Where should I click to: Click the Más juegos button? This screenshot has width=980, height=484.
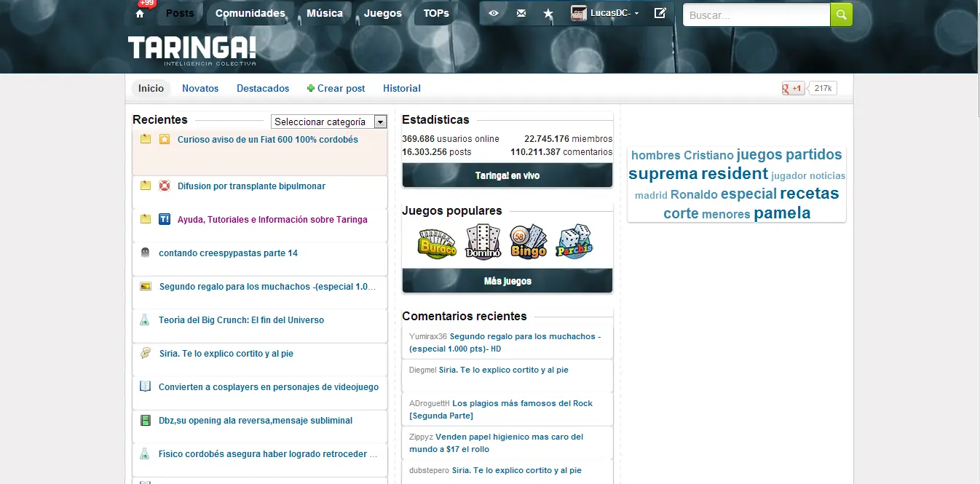pos(507,281)
